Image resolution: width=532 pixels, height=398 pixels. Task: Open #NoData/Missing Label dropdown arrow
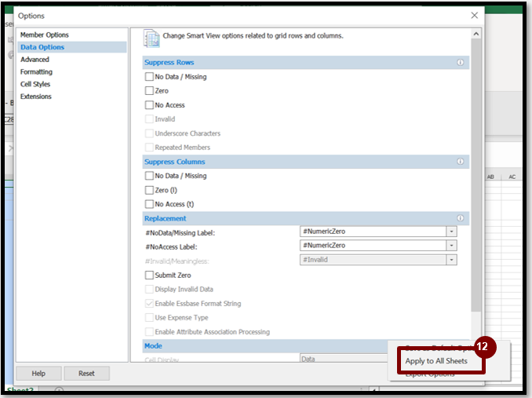point(451,232)
